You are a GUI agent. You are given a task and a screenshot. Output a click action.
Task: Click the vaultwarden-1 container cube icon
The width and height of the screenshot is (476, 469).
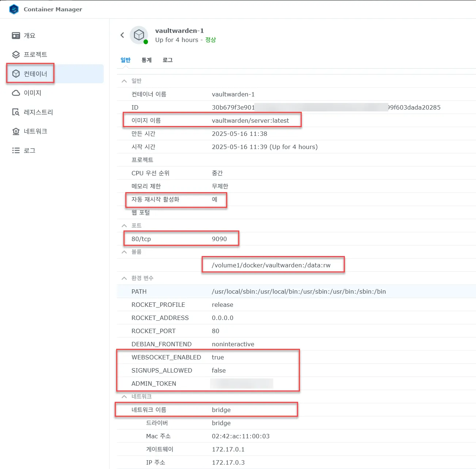[139, 35]
